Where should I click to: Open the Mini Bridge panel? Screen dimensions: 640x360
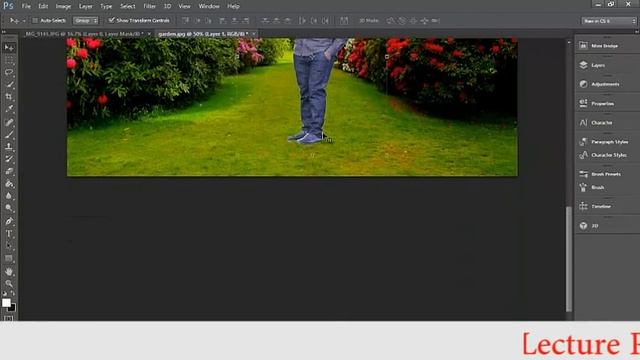(599, 46)
